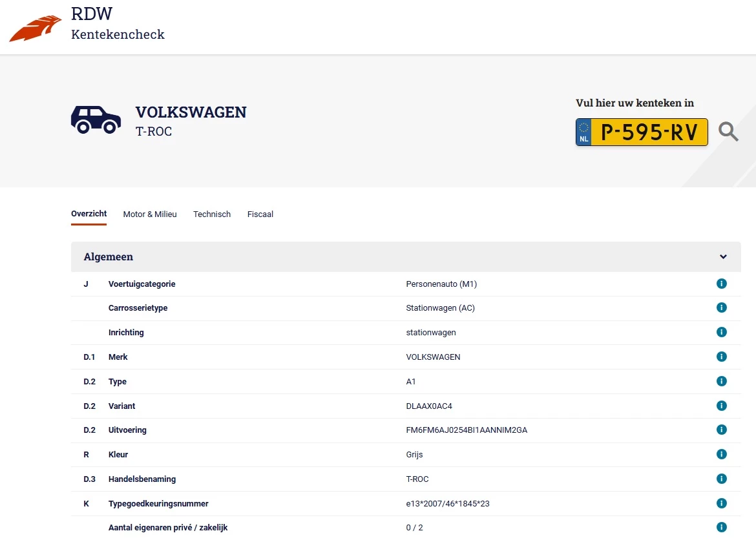
Task: Click the Kentekencheck heading link
Action: pyautogui.click(x=118, y=34)
